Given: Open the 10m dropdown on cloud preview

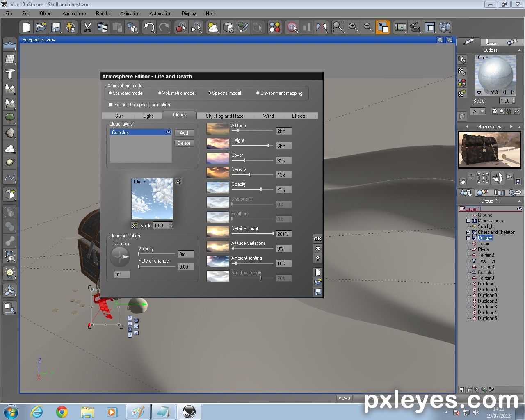Looking at the screenshot, I should (139, 182).
